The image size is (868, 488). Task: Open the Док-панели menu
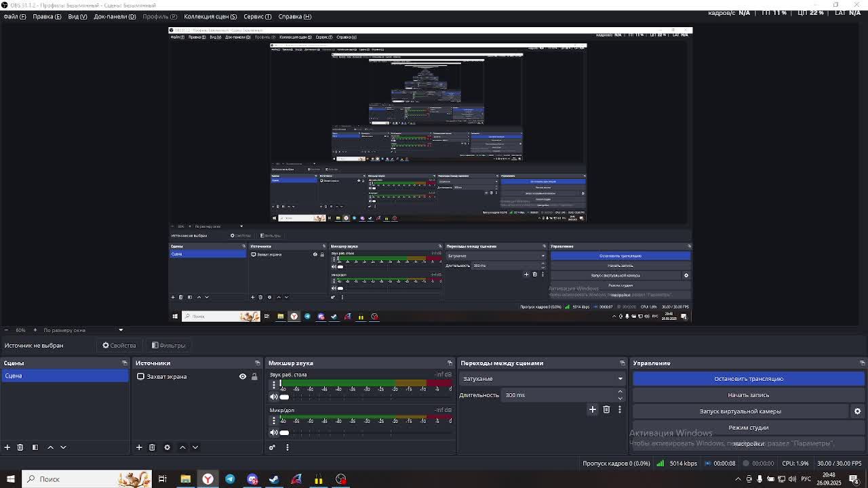[115, 16]
